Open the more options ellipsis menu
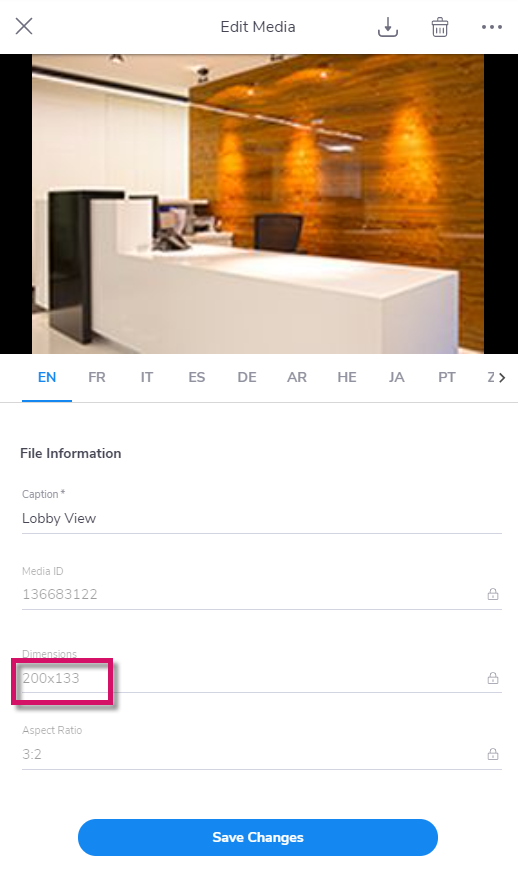This screenshot has width=518, height=870. click(491, 27)
